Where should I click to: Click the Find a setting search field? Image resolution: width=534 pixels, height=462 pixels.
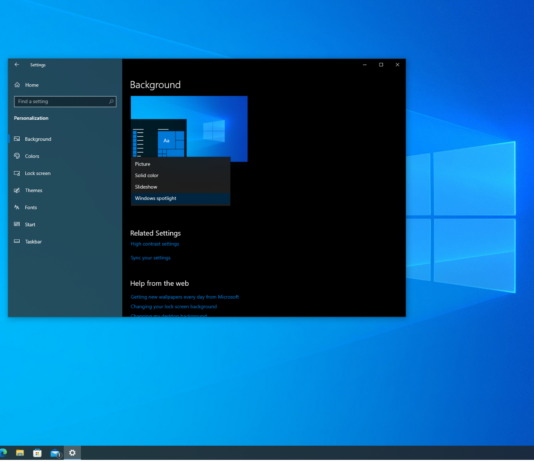click(x=65, y=101)
